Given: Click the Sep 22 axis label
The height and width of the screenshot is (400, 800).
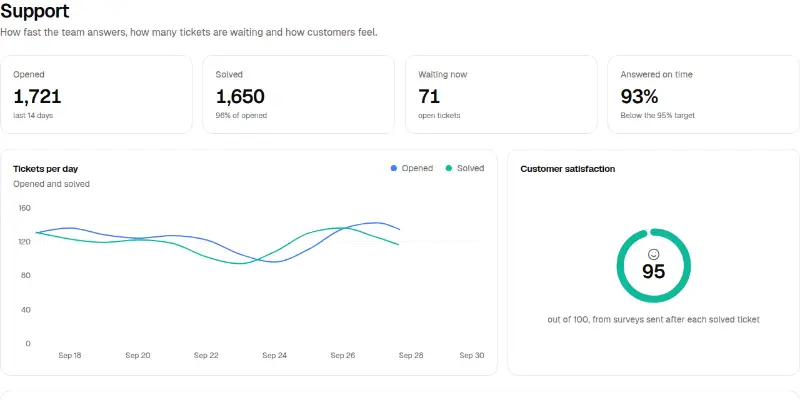Looking at the screenshot, I should pyautogui.click(x=206, y=355).
